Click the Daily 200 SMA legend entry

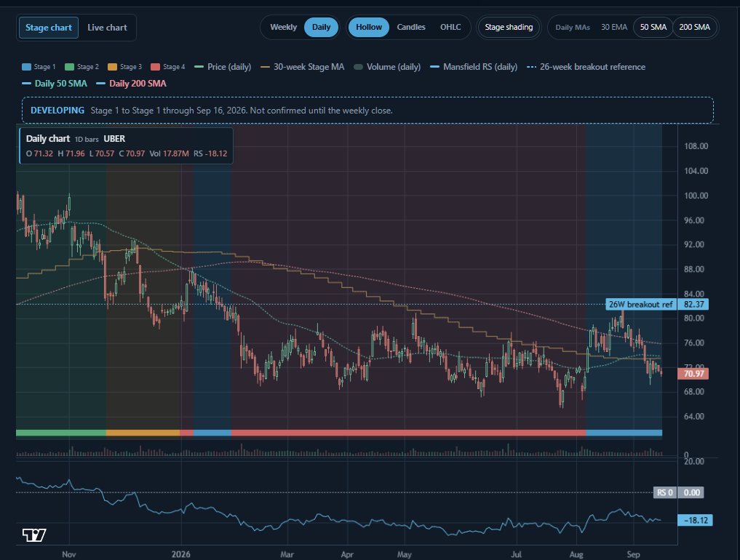pyautogui.click(x=131, y=84)
